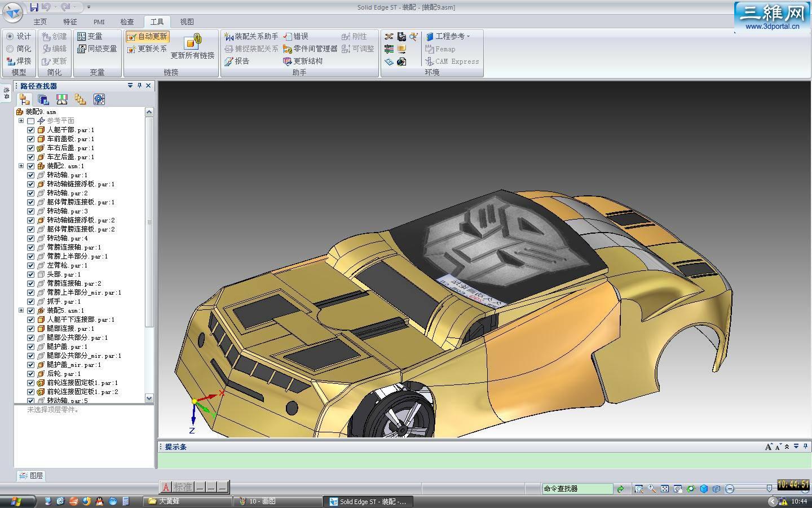Show hidden system tray icons
Screen dimensions: 812x508
coord(772,501)
